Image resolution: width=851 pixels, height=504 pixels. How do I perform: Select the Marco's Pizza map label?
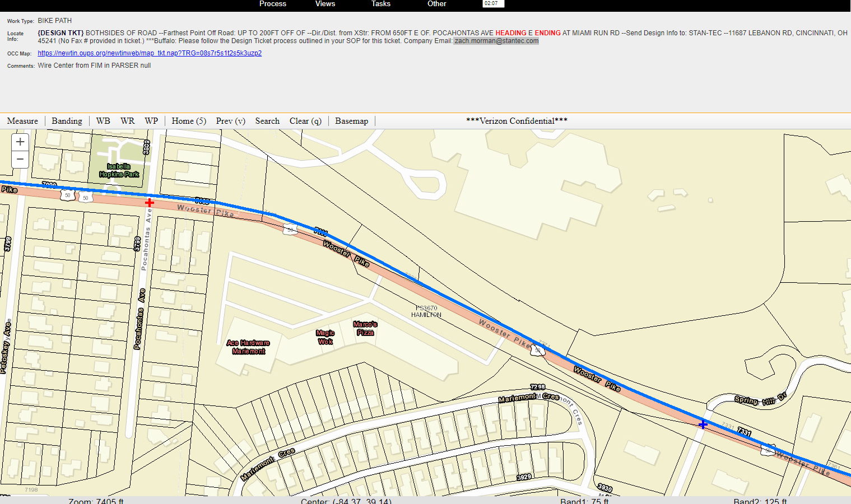[365, 329]
